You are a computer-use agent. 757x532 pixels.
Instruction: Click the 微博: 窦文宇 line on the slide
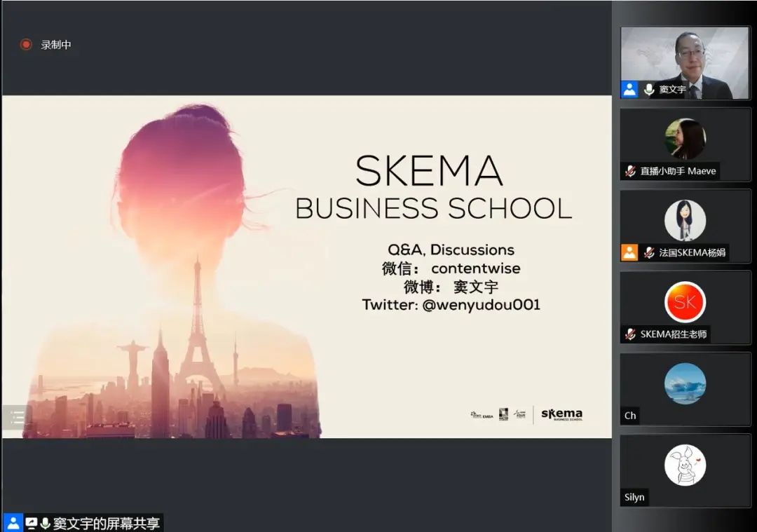(451, 287)
